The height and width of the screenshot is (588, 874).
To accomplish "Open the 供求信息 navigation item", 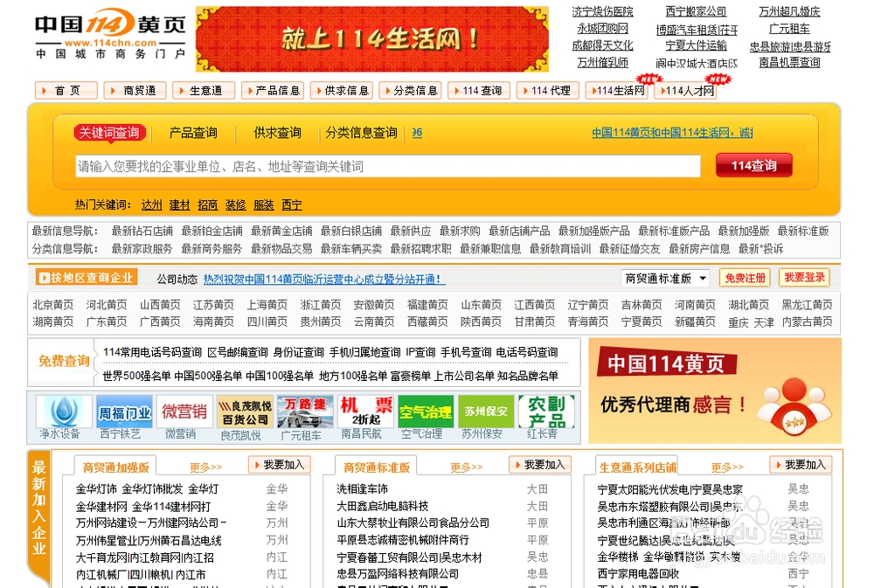I will pyautogui.click(x=341, y=90).
